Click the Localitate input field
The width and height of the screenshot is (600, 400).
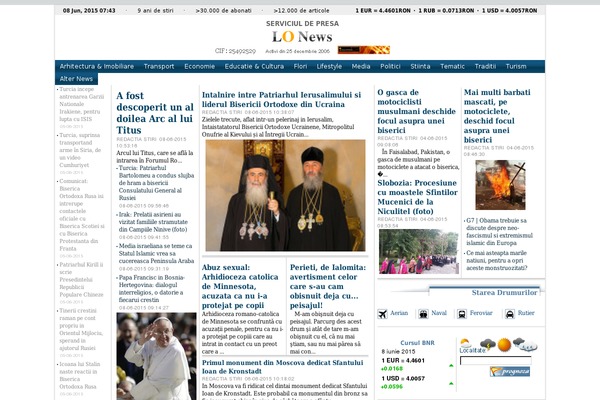tap(496, 360)
